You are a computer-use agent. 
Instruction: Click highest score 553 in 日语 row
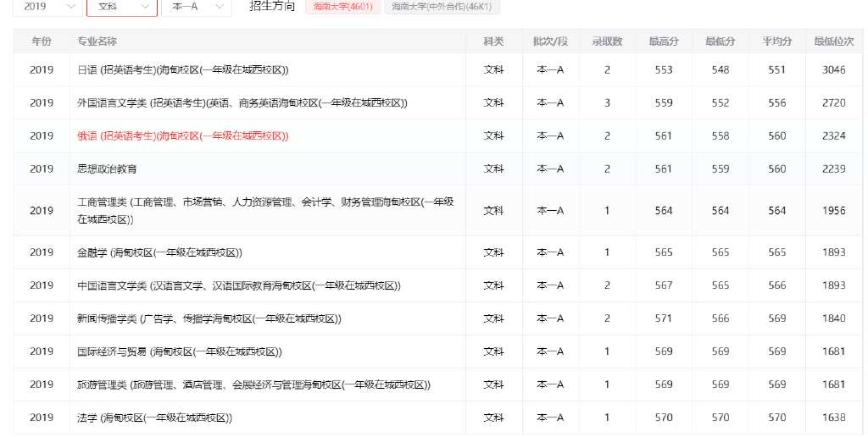tap(664, 69)
